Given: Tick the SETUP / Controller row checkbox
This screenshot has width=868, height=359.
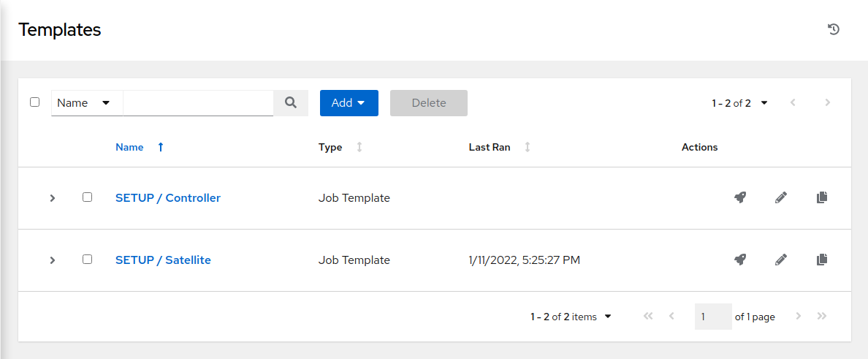Looking at the screenshot, I should point(87,197).
